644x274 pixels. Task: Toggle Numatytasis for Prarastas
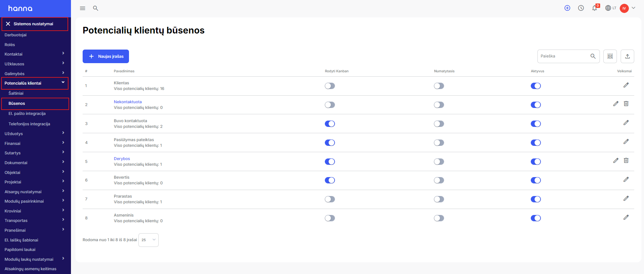[439, 199]
